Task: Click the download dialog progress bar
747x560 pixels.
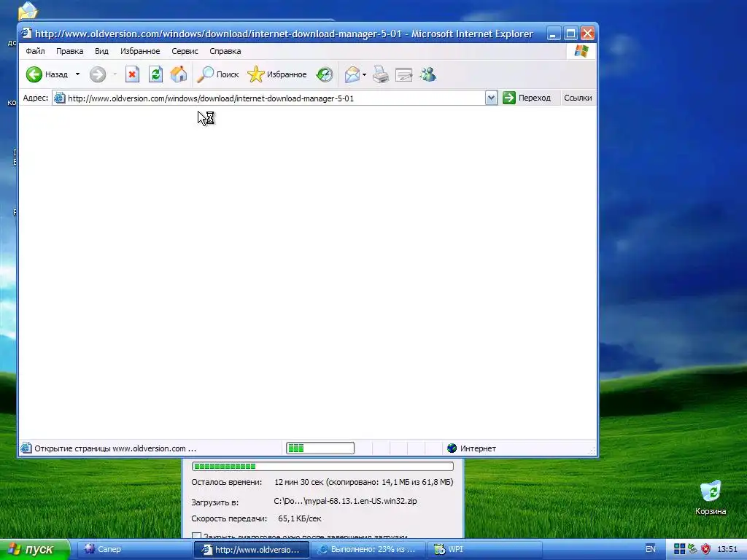Action: 322,466
